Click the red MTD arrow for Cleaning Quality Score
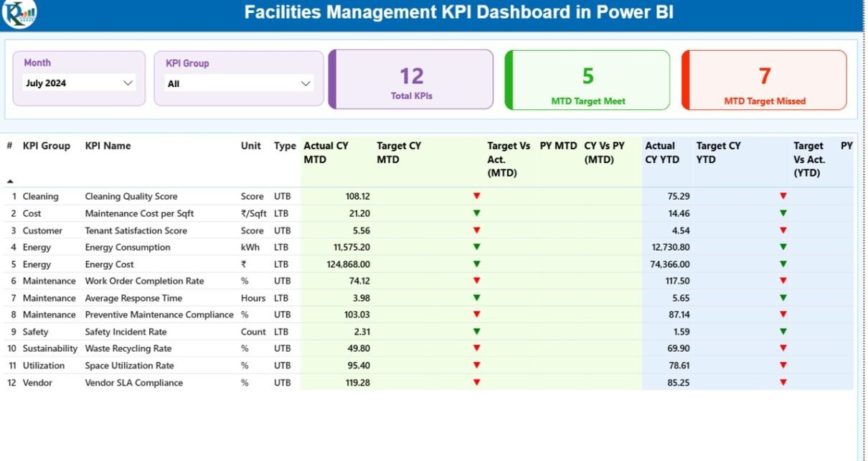This screenshot has width=868, height=461. coord(476,196)
